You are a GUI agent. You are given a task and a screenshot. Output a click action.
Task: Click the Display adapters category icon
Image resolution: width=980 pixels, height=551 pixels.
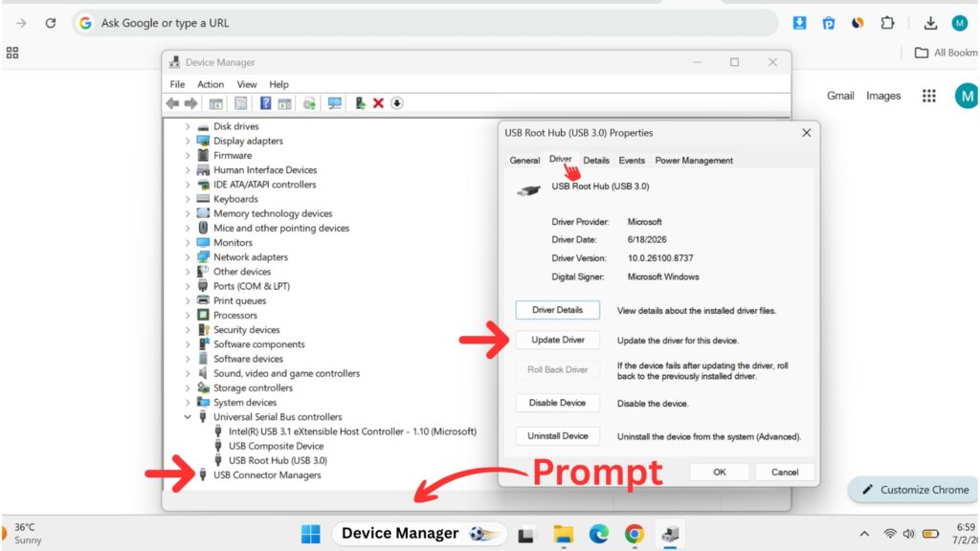click(x=203, y=141)
